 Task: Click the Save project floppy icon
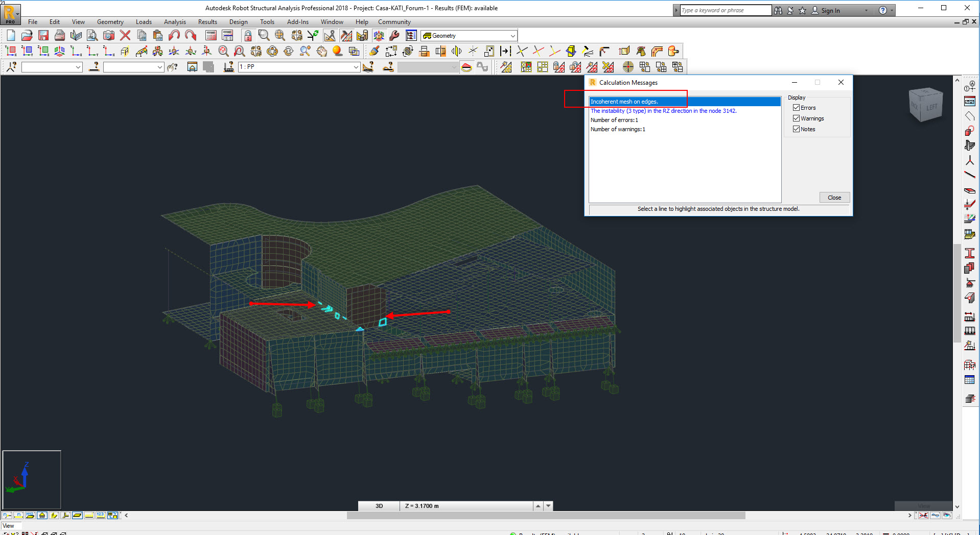pos(43,35)
